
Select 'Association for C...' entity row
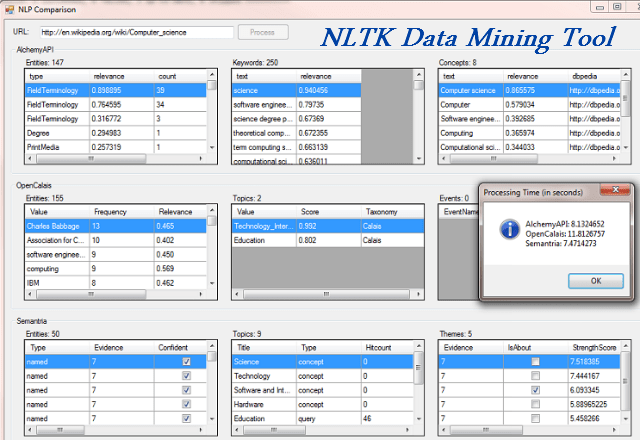(x=116, y=240)
